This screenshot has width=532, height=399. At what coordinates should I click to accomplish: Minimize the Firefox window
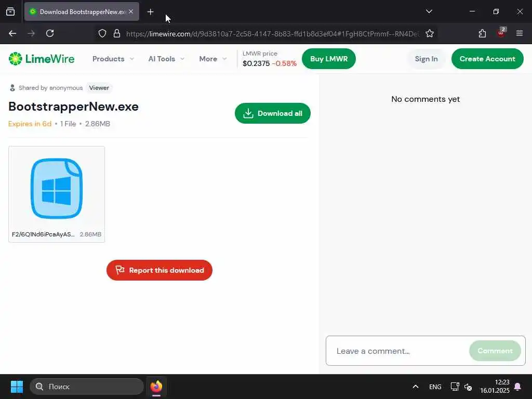(472, 11)
